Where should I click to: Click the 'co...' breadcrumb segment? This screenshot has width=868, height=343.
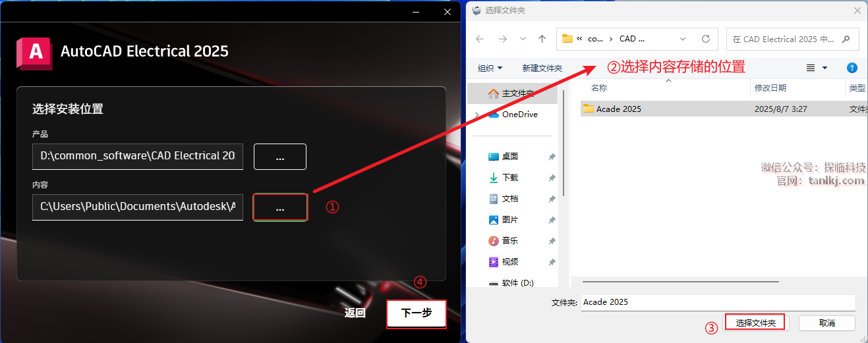(x=595, y=39)
